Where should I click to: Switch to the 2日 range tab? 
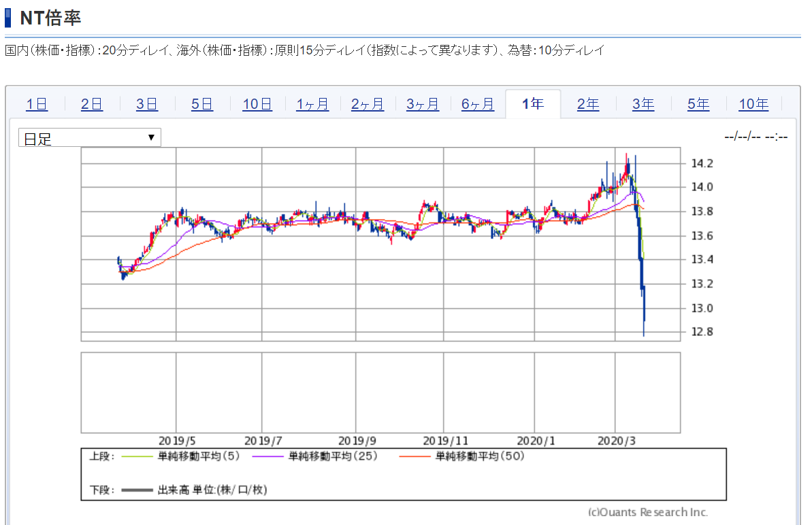(92, 104)
